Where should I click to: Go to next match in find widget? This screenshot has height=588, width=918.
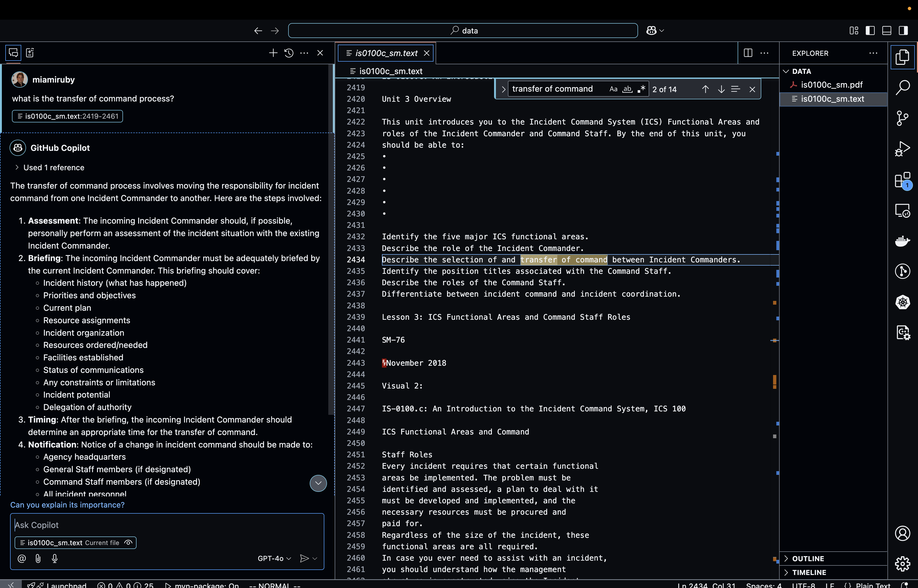[721, 89]
